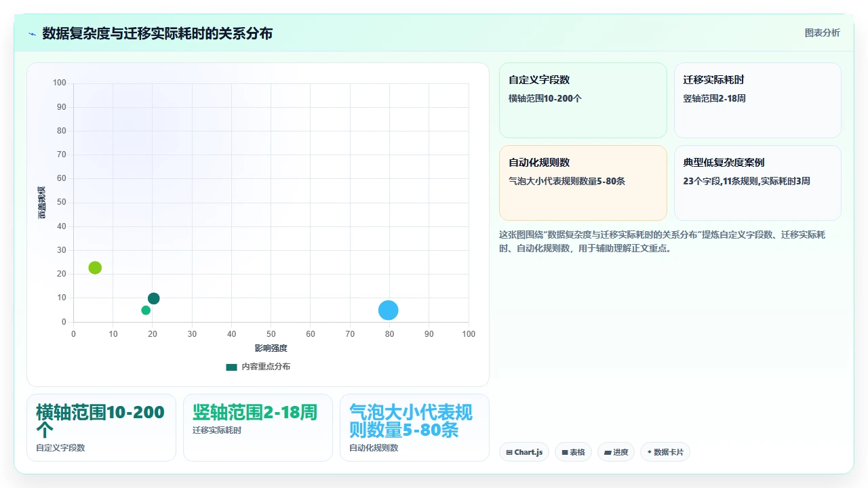The image size is (868, 488).
Task: Click the yellow-green bubble on the chart
Action: pos(95,267)
